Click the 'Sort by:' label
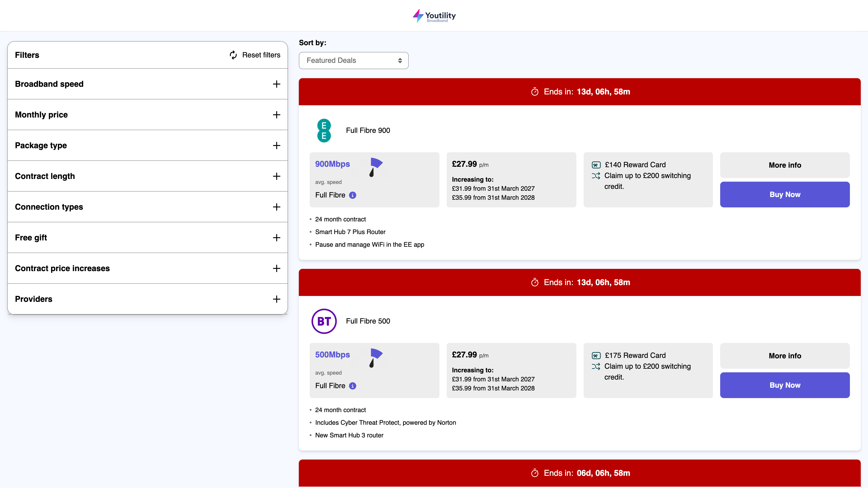The image size is (868, 488). [x=312, y=43]
